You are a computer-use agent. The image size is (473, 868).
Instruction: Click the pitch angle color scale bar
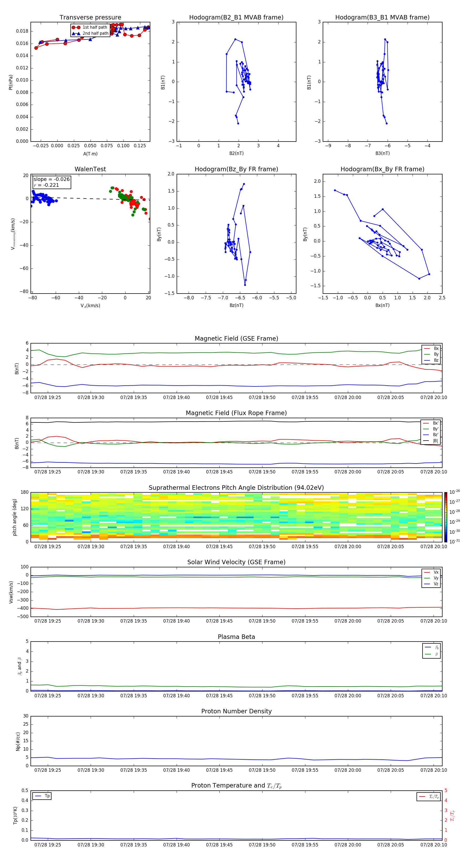point(445,517)
